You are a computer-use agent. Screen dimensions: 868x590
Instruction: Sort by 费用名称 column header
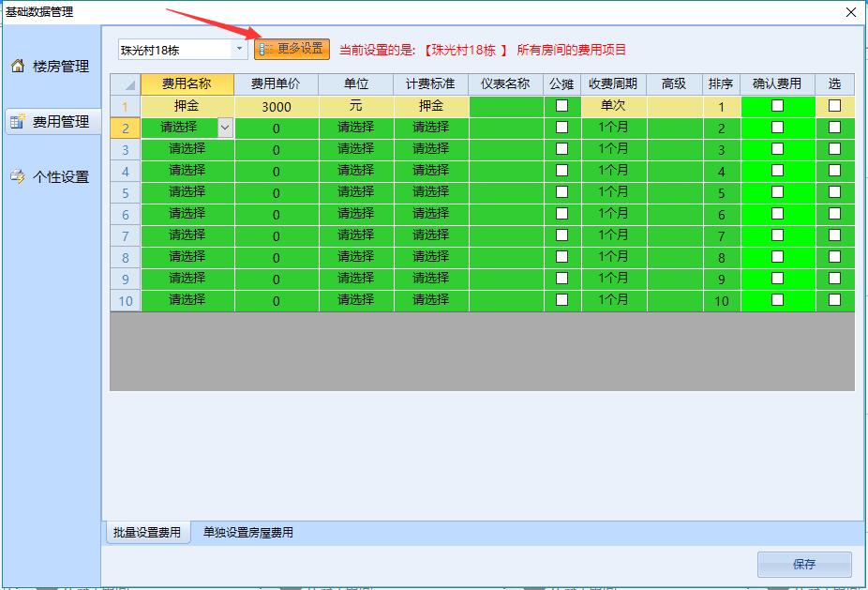[187, 84]
